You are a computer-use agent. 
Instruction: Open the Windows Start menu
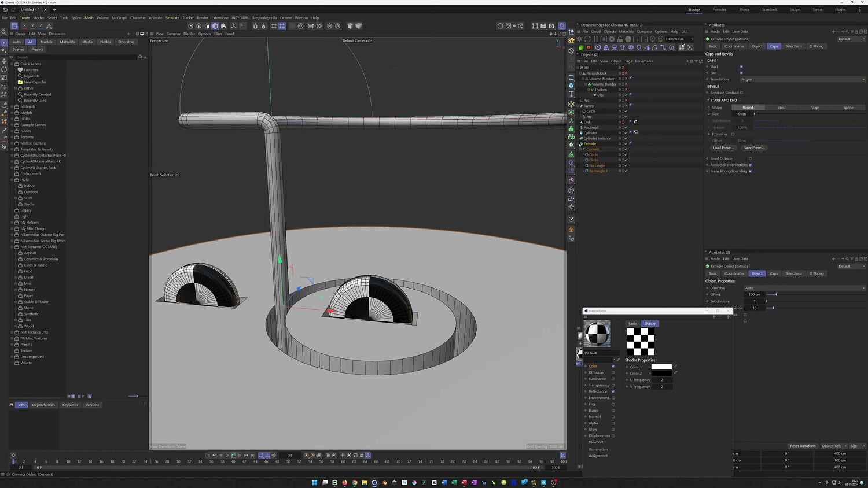click(315, 482)
